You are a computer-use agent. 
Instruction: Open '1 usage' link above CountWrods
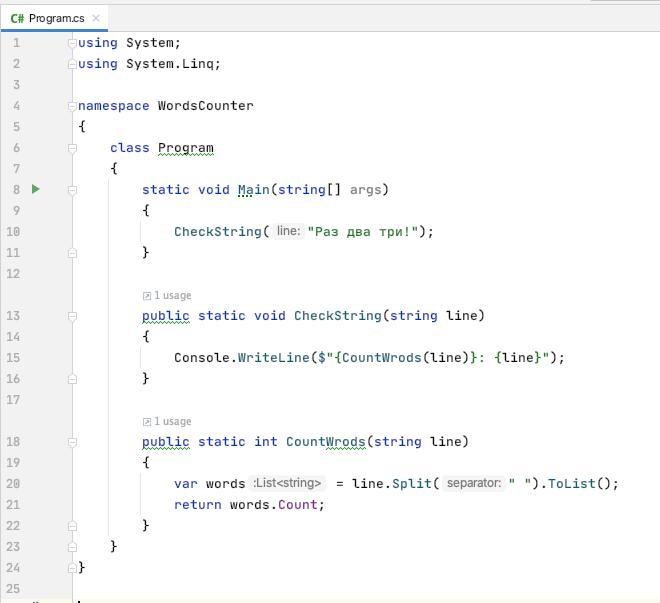(x=173, y=421)
